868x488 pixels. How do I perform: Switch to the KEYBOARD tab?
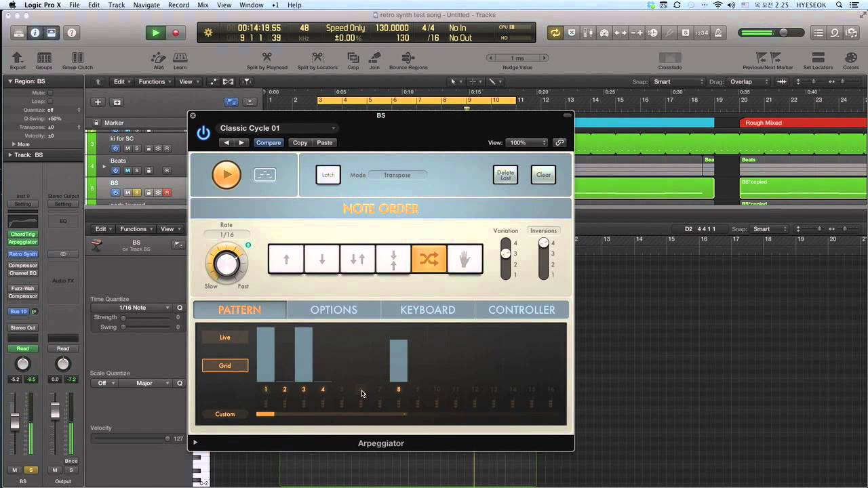[x=428, y=310]
